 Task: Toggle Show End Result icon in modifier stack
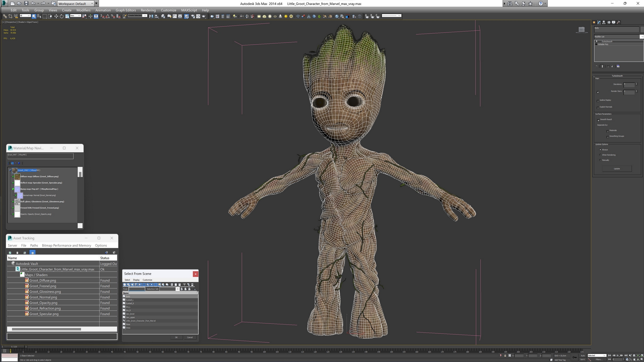(x=602, y=66)
